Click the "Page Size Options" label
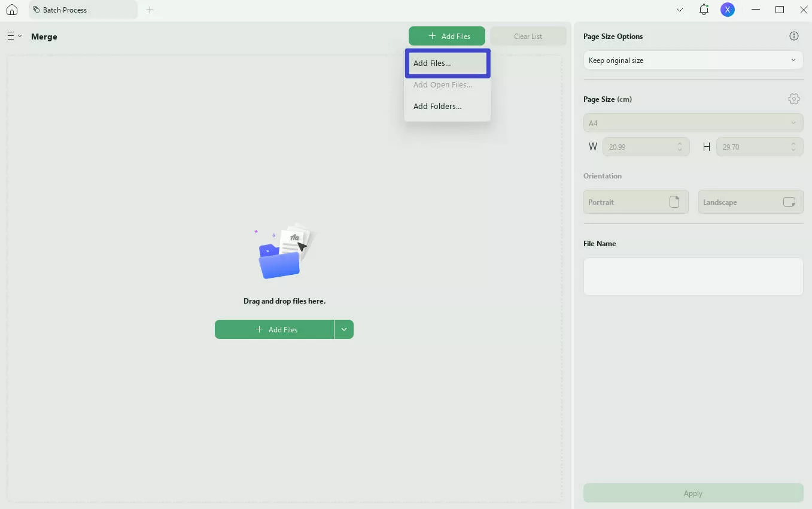The image size is (812, 509). pos(613,36)
